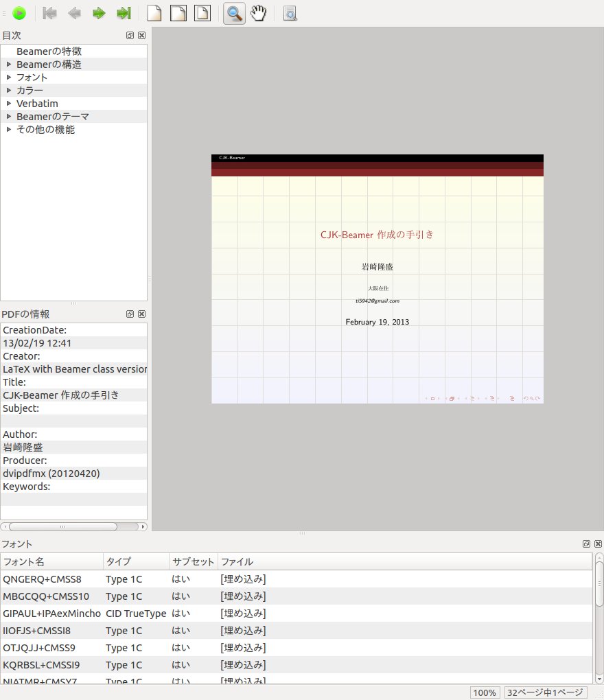Expand the その他の機能 tree item

coord(8,130)
